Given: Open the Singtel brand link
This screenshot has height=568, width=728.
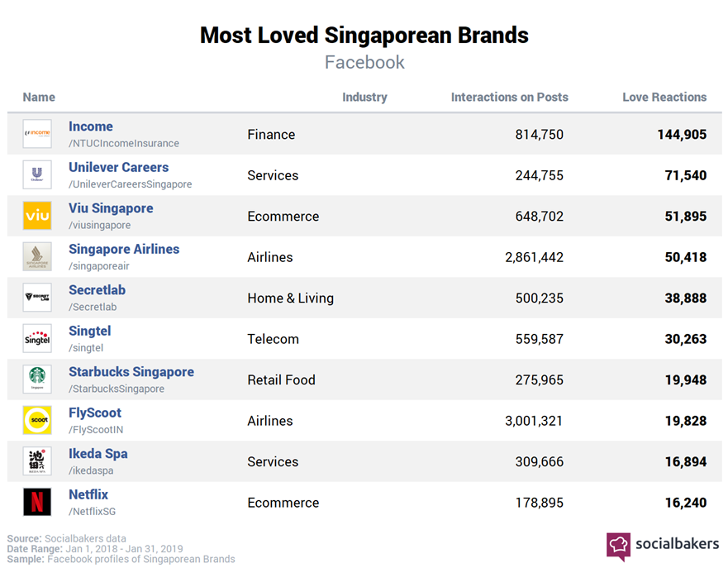Looking at the screenshot, I should (89, 331).
